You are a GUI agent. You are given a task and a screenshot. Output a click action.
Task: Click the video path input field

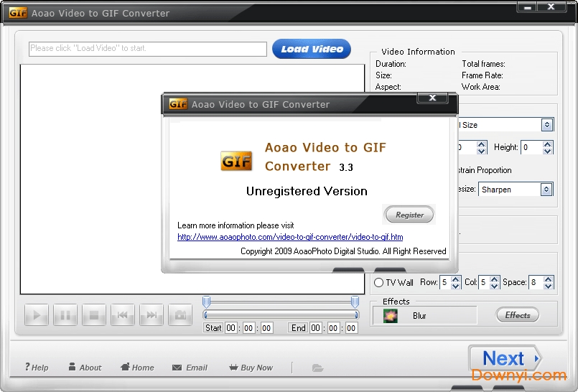(x=148, y=49)
